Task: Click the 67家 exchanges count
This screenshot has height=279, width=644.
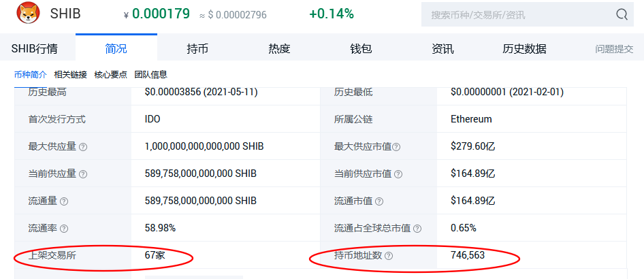Action: coord(155,255)
